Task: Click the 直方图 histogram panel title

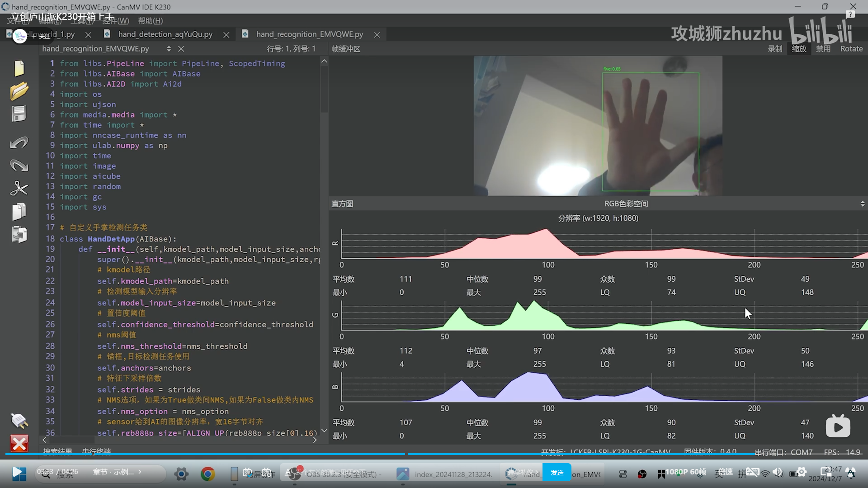Action: click(x=342, y=204)
